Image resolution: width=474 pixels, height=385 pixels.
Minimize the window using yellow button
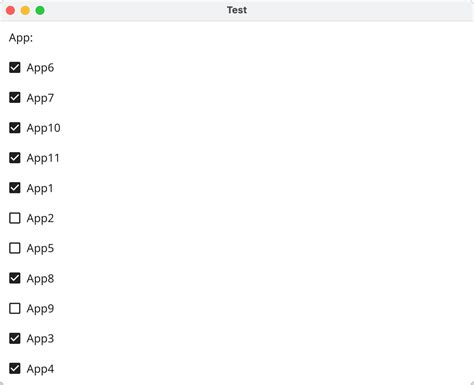click(x=25, y=11)
